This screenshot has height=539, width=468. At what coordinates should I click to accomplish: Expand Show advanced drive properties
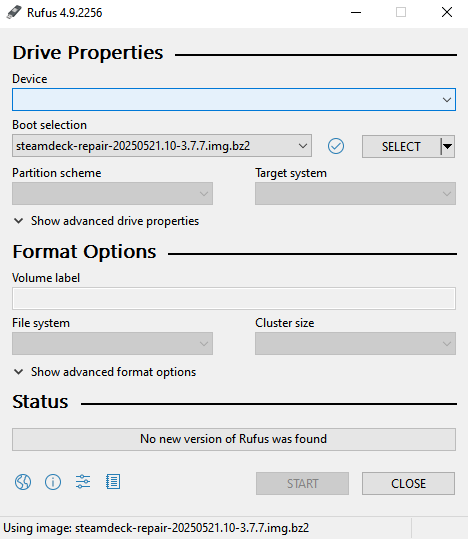[x=106, y=221]
